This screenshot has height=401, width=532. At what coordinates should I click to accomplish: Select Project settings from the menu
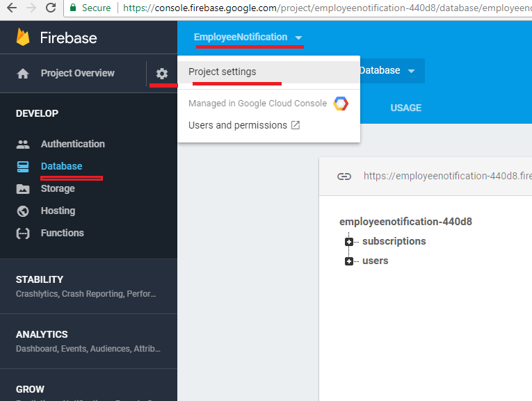coord(268,72)
